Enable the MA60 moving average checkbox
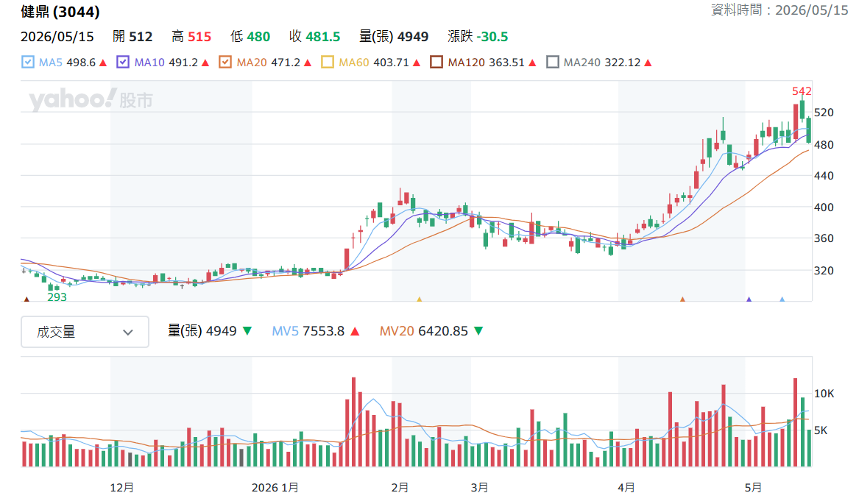Viewport: 859px width, 504px height. click(327, 63)
